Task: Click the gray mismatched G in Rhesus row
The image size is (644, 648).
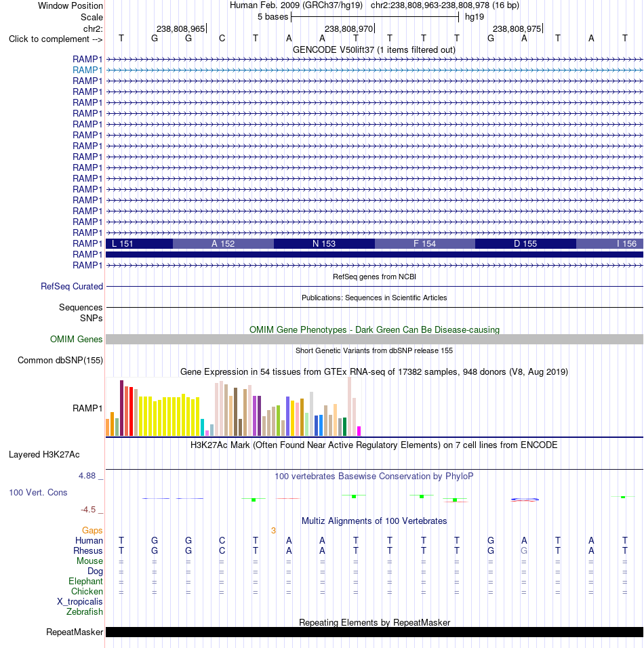Action: point(524,551)
